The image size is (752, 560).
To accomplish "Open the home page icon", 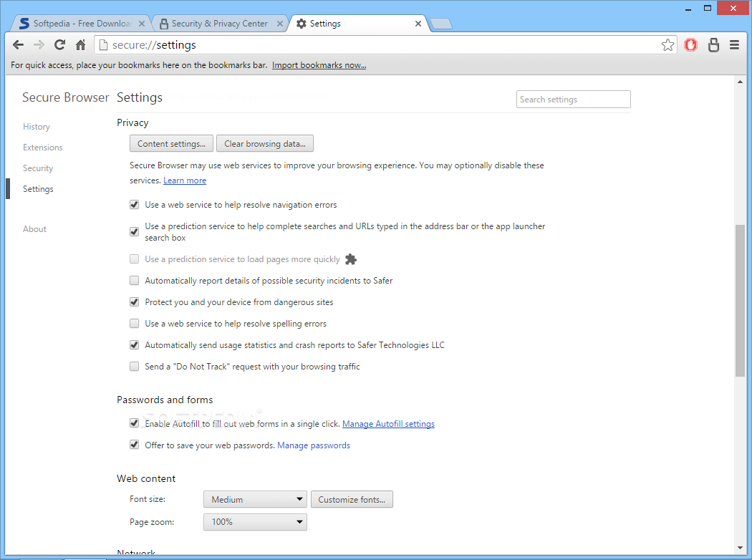I will 80,45.
